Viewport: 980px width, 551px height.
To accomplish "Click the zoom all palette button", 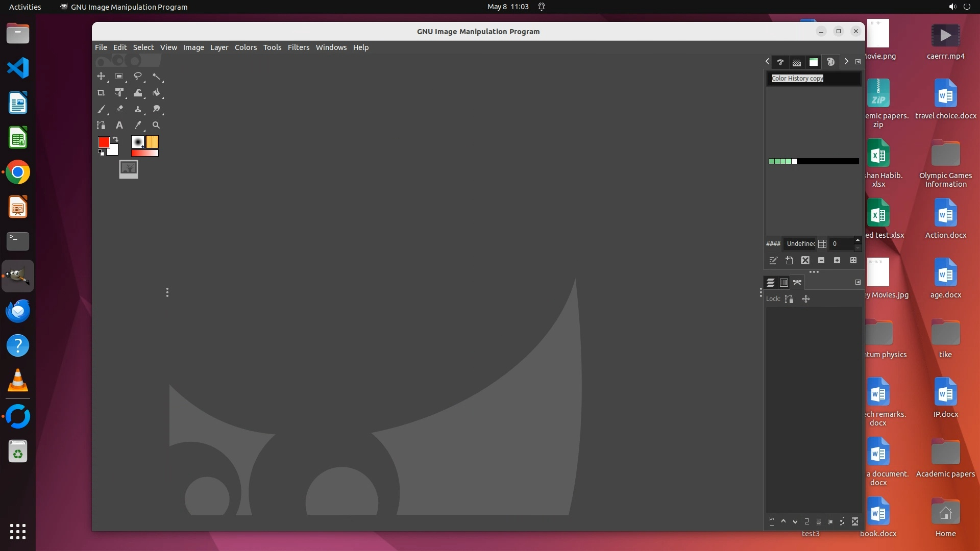I will (853, 261).
